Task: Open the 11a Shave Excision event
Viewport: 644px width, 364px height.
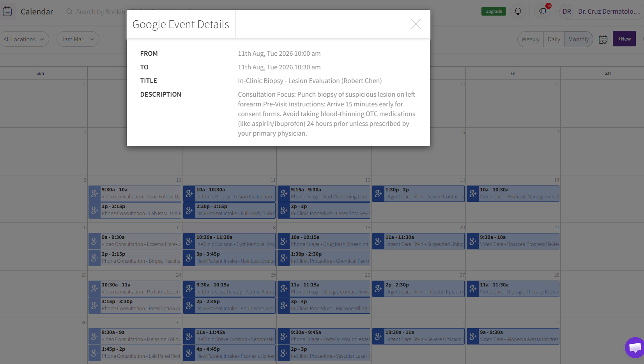Action: click(229, 336)
